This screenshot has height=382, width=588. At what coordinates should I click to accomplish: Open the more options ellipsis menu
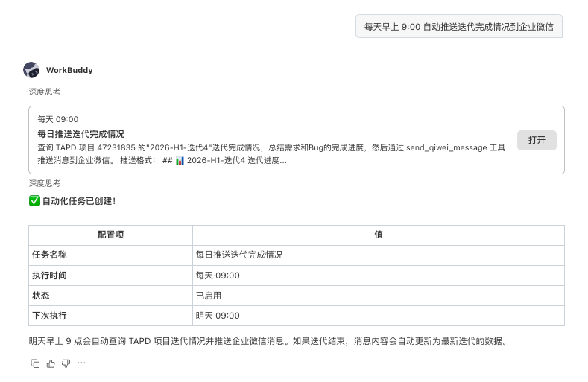point(81,363)
